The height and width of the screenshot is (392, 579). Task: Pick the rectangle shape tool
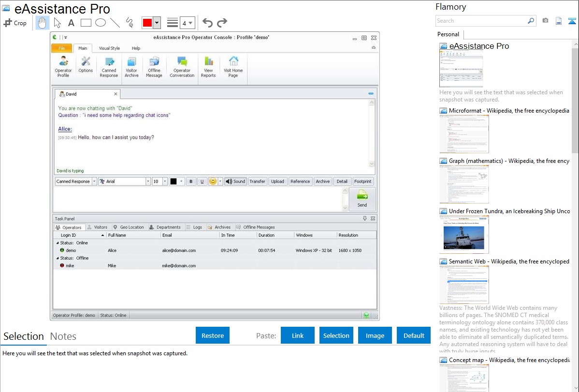pos(86,23)
